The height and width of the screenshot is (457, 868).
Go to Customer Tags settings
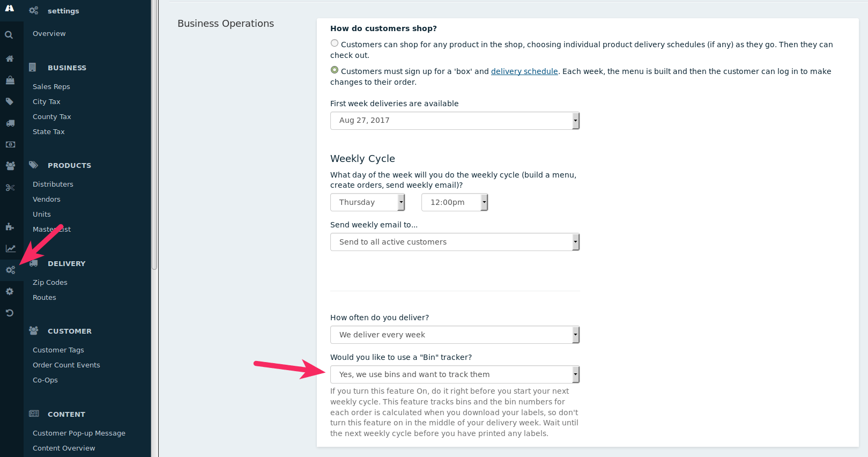[x=58, y=350]
